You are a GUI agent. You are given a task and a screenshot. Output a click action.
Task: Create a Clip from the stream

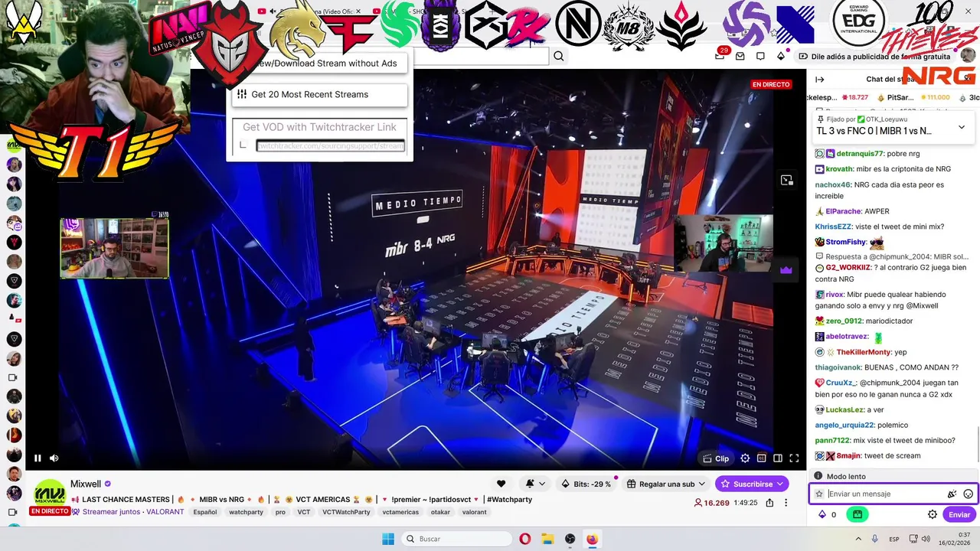point(716,458)
